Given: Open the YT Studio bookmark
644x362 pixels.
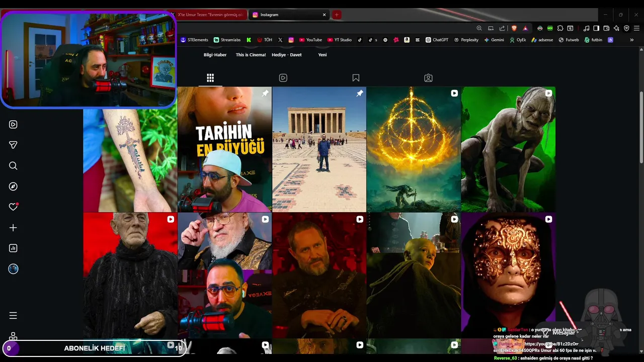Looking at the screenshot, I should click(x=340, y=40).
